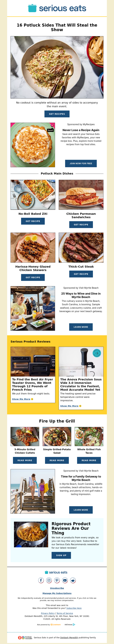Open the Instagram social icon

click(x=49, y=580)
